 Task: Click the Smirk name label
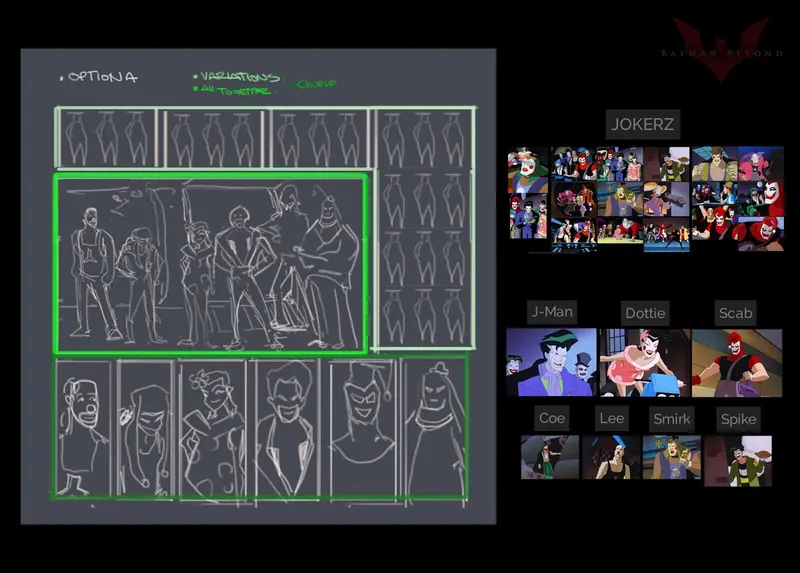coord(671,419)
